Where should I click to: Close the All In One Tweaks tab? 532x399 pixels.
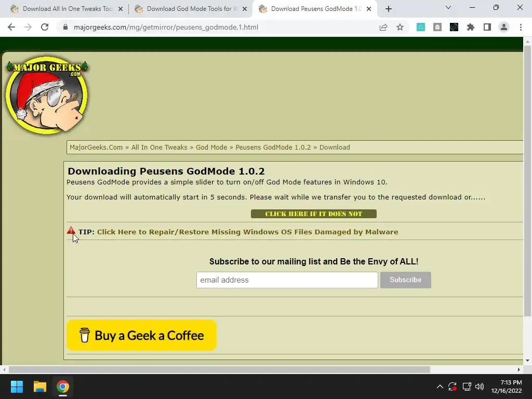coord(121,9)
